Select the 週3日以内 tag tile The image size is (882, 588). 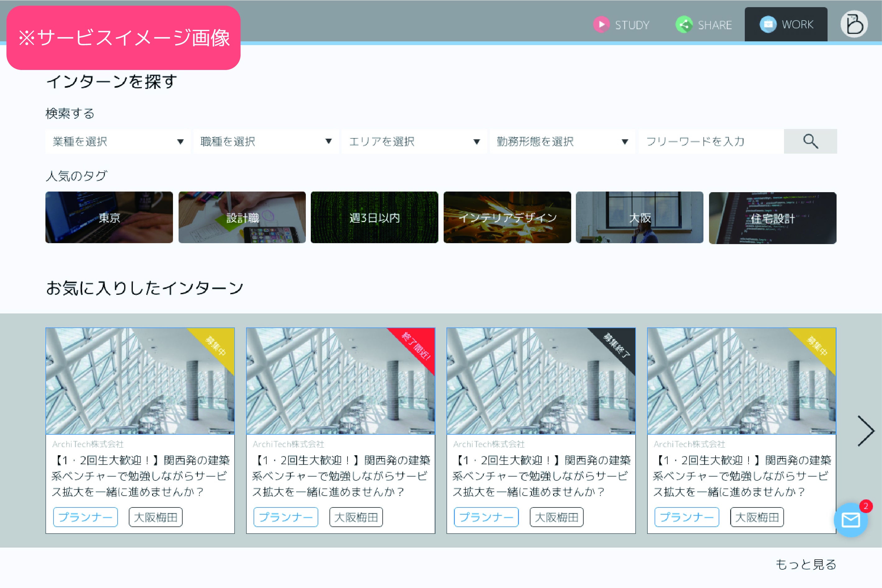coord(374,217)
